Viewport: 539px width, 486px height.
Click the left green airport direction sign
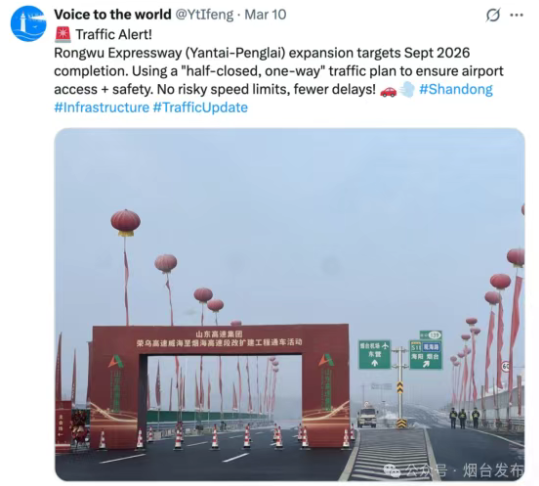pos(375,355)
